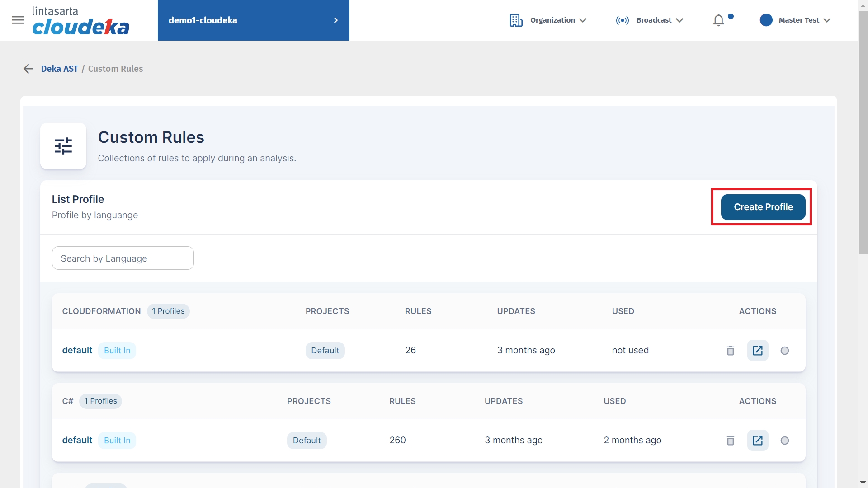Screen dimensions: 868x488
Task: Open the Master Test user menu
Action: tap(799, 20)
